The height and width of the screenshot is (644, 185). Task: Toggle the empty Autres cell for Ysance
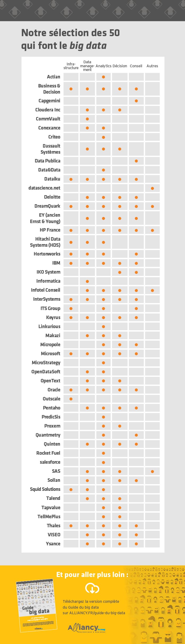[x=152, y=544]
